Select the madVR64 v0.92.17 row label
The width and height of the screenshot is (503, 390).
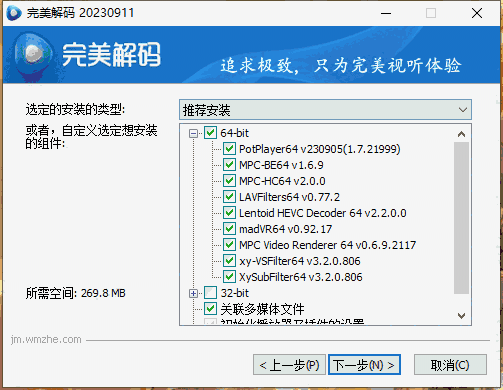pyautogui.click(x=286, y=229)
